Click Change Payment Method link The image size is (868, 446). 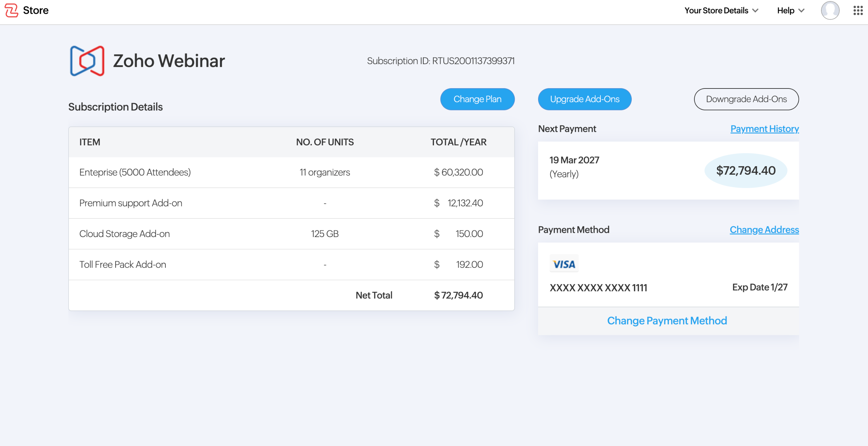tap(666, 320)
